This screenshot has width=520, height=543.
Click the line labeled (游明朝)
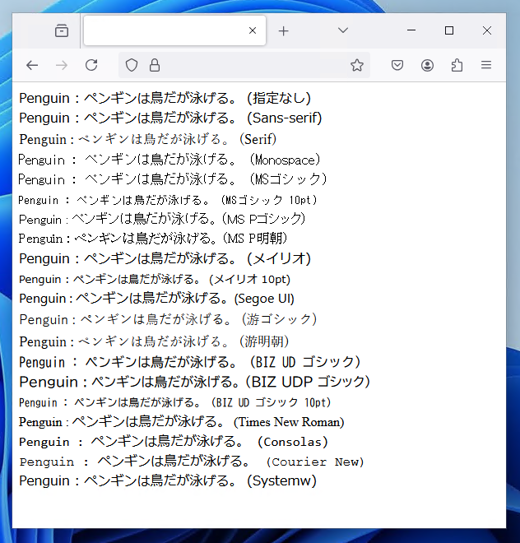(x=154, y=341)
